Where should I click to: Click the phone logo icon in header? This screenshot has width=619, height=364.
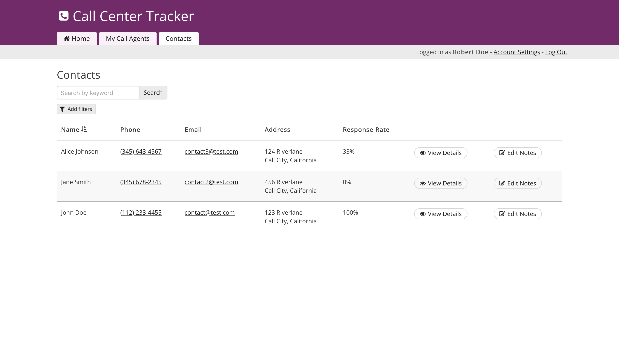point(64,16)
